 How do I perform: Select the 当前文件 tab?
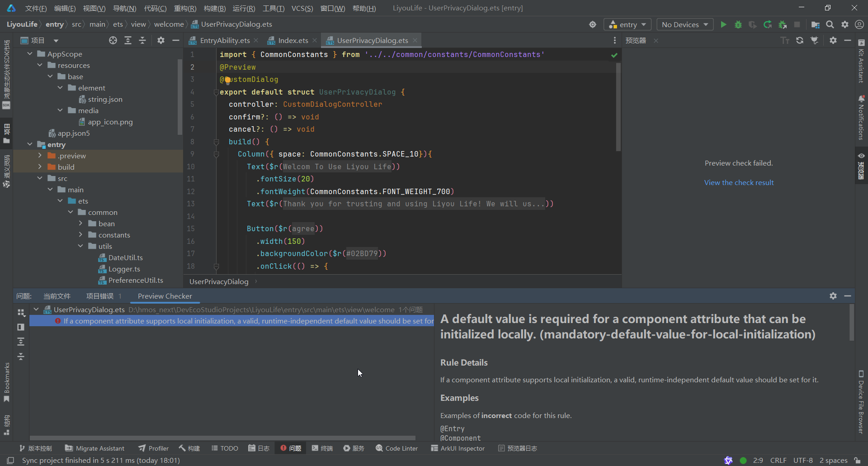(x=57, y=296)
